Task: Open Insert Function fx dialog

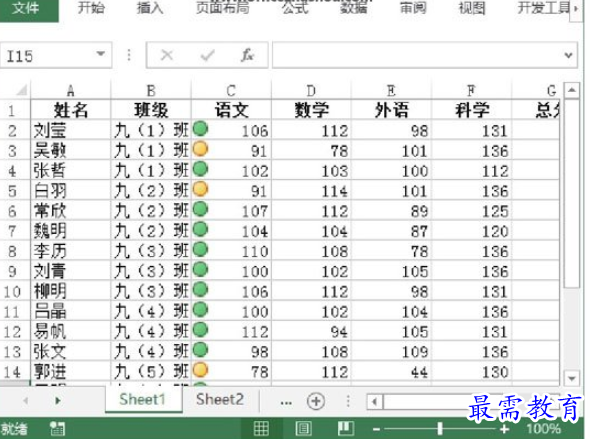Action: pos(247,55)
